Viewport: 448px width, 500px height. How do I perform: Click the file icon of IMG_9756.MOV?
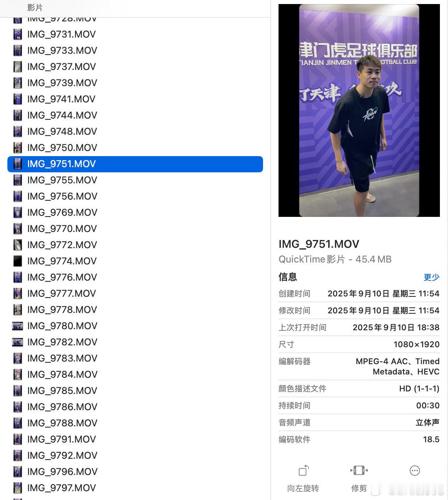18,196
